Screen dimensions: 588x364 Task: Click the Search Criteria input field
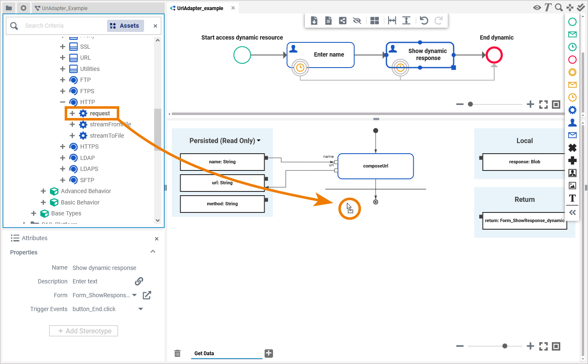pyautogui.click(x=63, y=26)
